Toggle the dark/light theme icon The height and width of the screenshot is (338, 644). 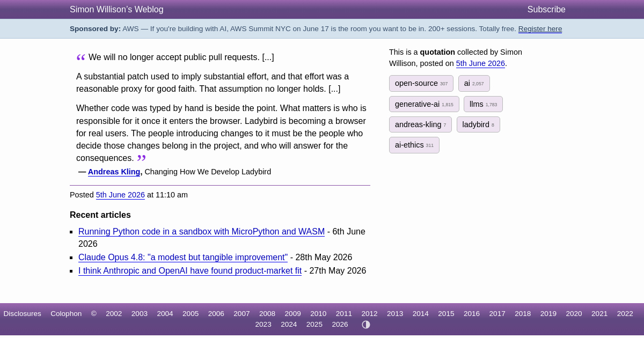point(366,325)
